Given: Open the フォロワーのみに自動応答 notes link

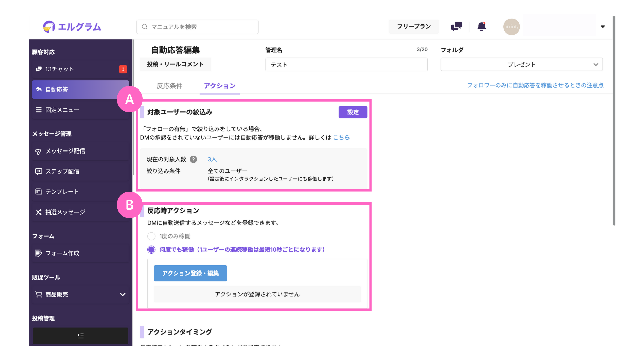Looking at the screenshot, I should [x=535, y=85].
